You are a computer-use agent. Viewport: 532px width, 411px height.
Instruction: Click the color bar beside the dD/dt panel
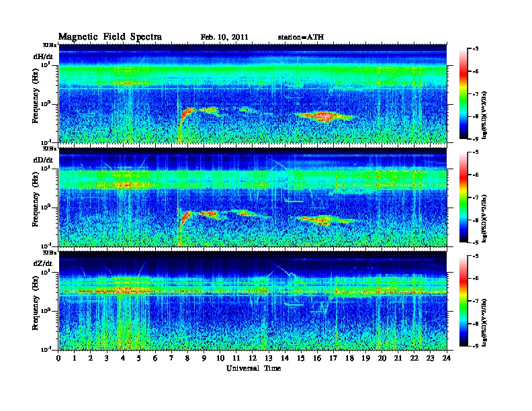click(463, 197)
